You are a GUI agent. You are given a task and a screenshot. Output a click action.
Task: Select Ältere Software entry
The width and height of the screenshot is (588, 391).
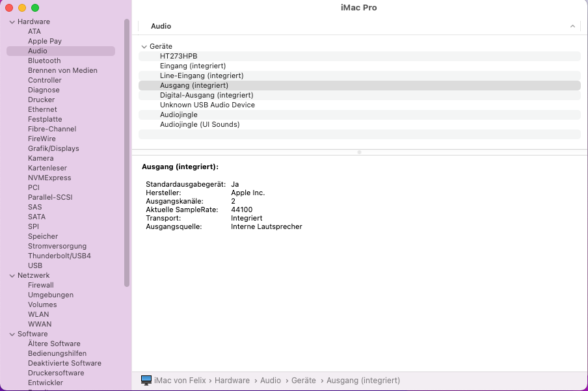click(x=54, y=344)
